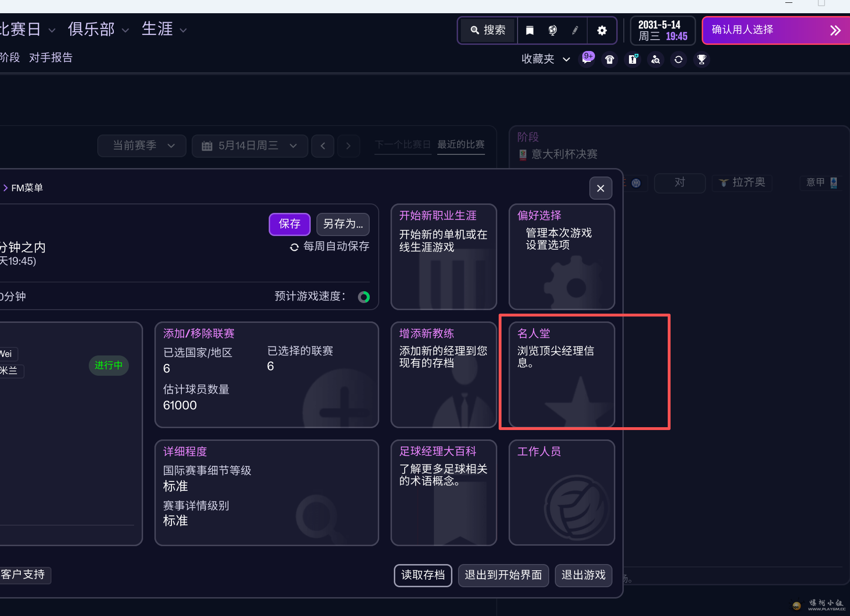Click the 退出游戏 quit button
Image resolution: width=850 pixels, height=616 pixels.
pyautogui.click(x=584, y=575)
